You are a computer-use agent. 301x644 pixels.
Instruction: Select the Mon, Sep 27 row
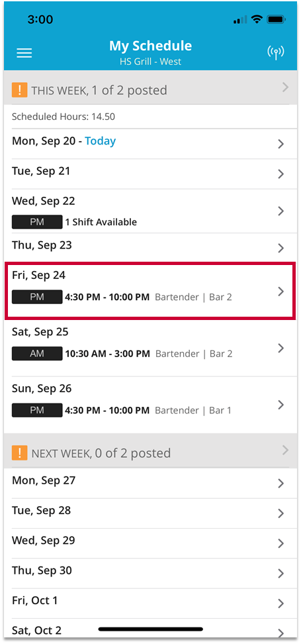click(151, 484)
